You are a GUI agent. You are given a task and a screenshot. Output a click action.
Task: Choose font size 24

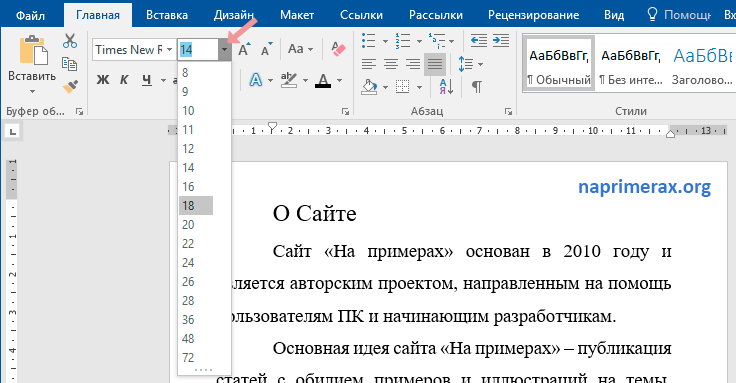point(204,262)
